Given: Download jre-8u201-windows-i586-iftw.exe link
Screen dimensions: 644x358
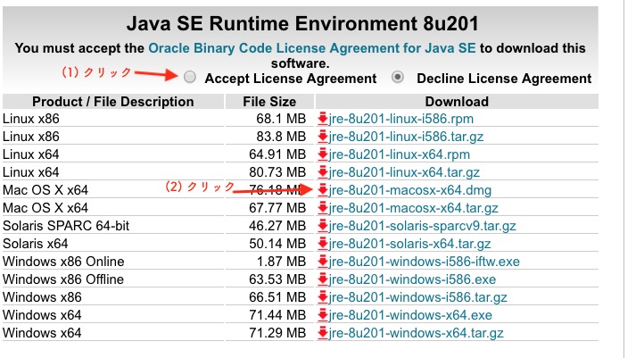Looking at the screenshot, I should [x=425, y=262].
